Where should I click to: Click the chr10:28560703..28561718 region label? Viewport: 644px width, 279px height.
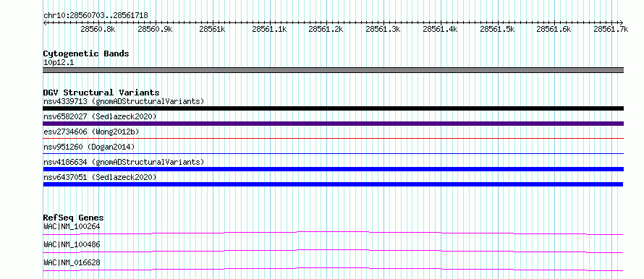pos(96,16)
